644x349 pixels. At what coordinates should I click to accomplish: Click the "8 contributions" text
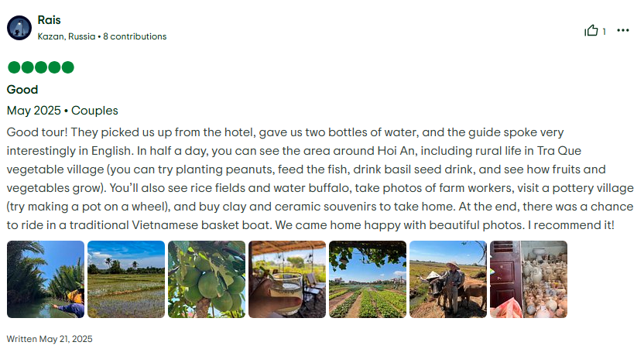(135, 36)
